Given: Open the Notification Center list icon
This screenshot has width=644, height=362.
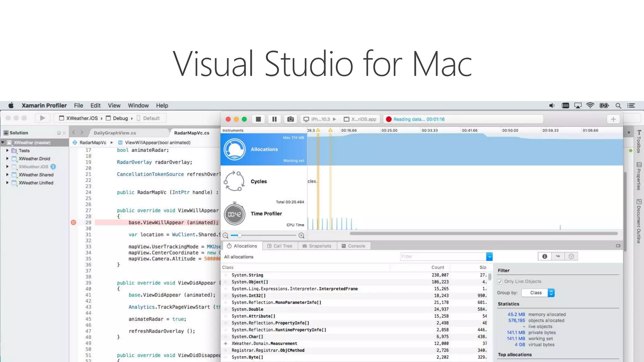Looking at the screenshot, I should click(631, 106).
